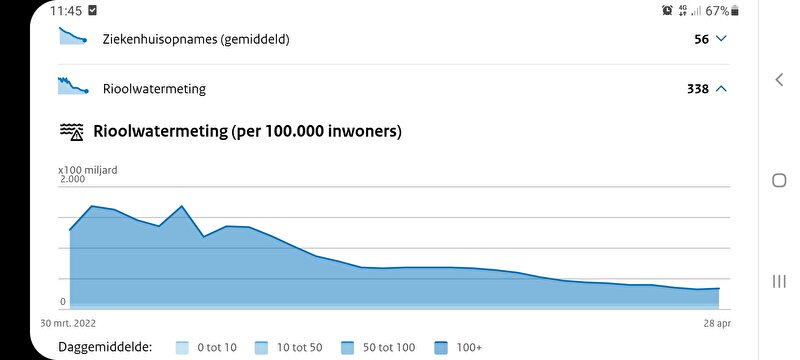Click the 0 tot 10 legend swatch
This screenshot has width=800, height=360.
[182, 348]
